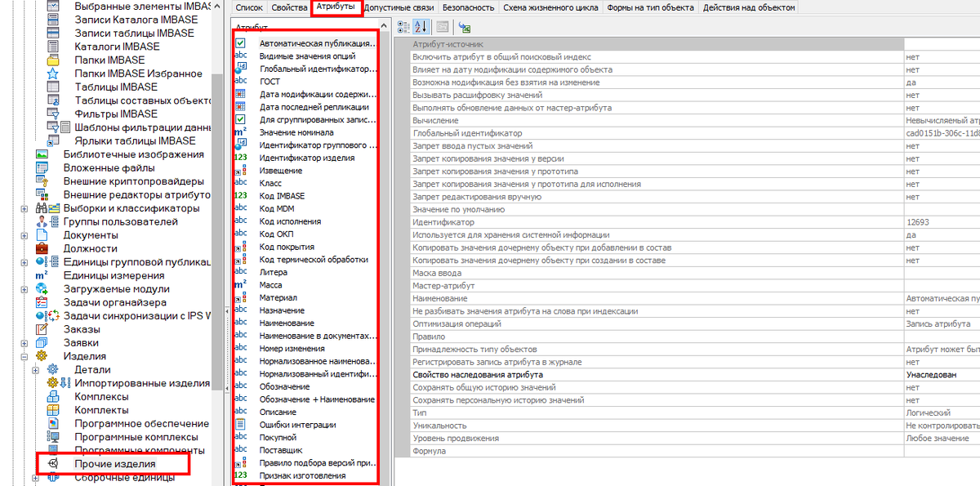This screenshot has height=486, width=980.
Task: Click the icon of Программное обеспечение
Action: point(53,424)
